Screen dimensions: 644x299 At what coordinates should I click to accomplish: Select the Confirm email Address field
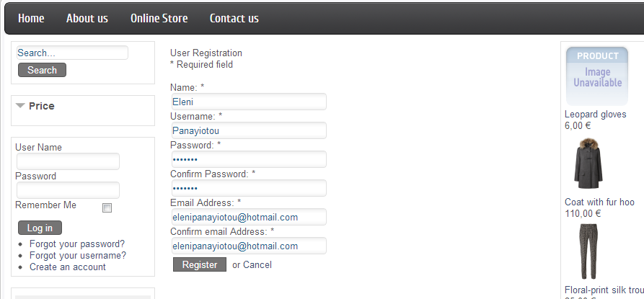249,246
